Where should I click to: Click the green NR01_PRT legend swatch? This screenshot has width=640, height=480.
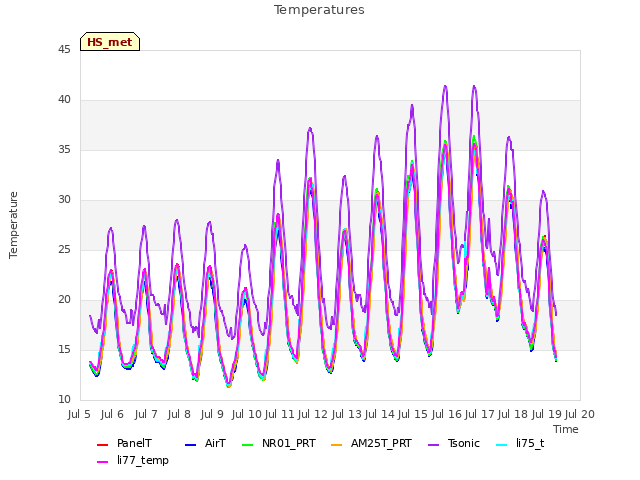(x=247, y=444)
